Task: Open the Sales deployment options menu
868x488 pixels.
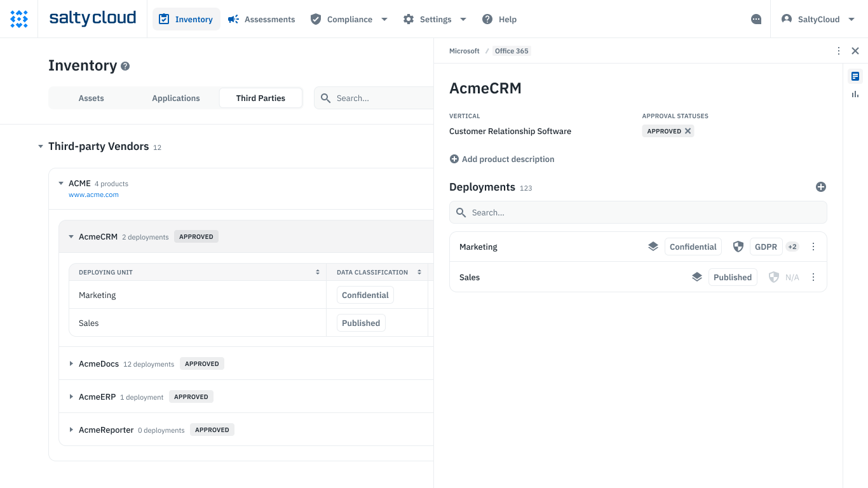Action: pyautogui.click(x=813, y=278)
